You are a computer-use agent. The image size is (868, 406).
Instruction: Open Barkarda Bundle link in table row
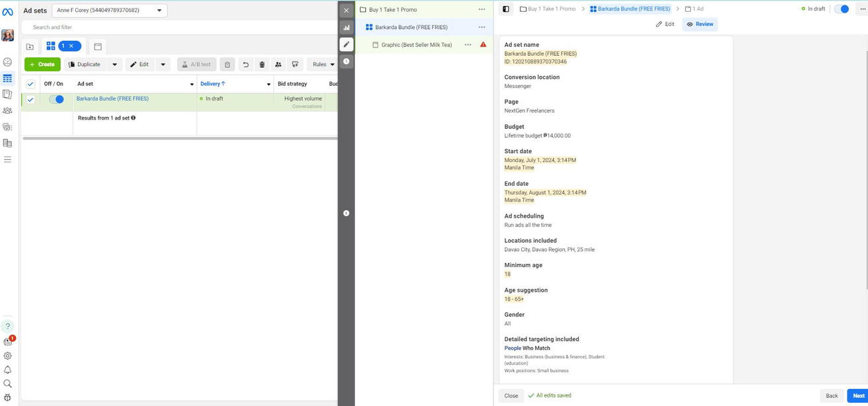coord(112,99)
